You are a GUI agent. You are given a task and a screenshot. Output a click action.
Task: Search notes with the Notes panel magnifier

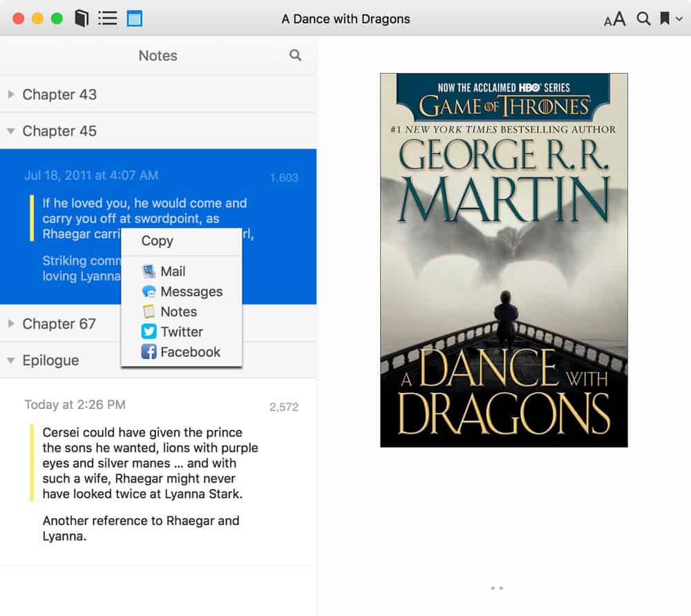tap(296, 55)
